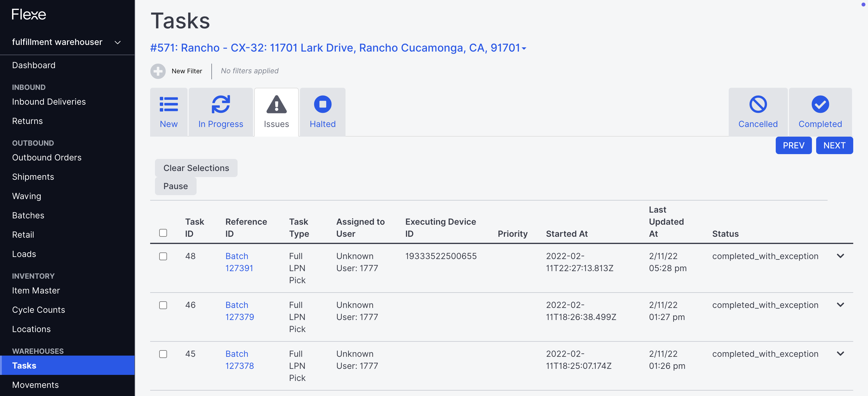
Task: Open Inbound Deliveries in sidebar
Action: [49, 102]
